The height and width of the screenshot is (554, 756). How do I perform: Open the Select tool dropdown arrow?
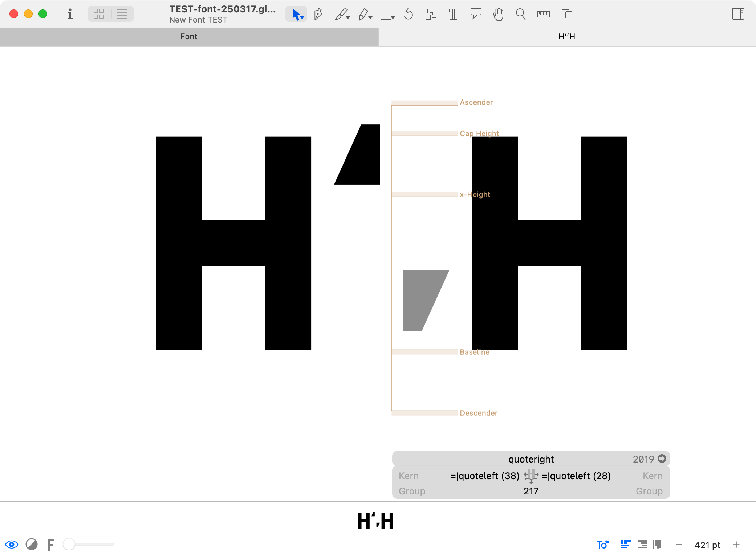(302, 18)
